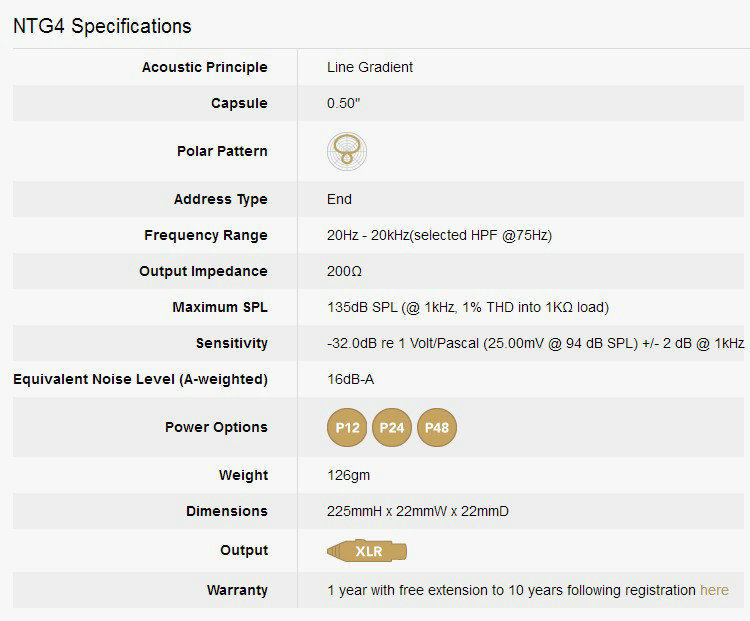Click the Power Options row label
Image resolution: width=750 pixels, height=621 pixels.
[x=216, y=427]
